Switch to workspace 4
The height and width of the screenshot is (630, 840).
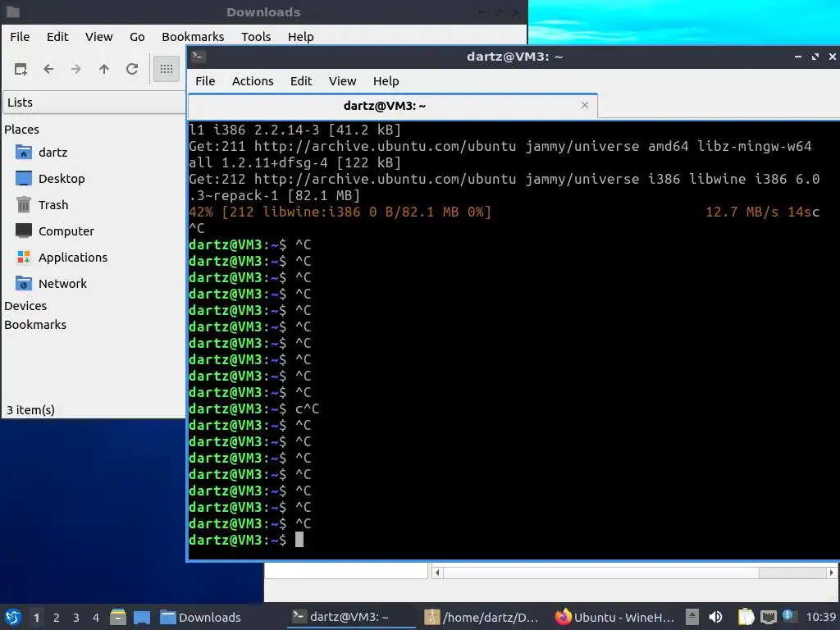96,618
